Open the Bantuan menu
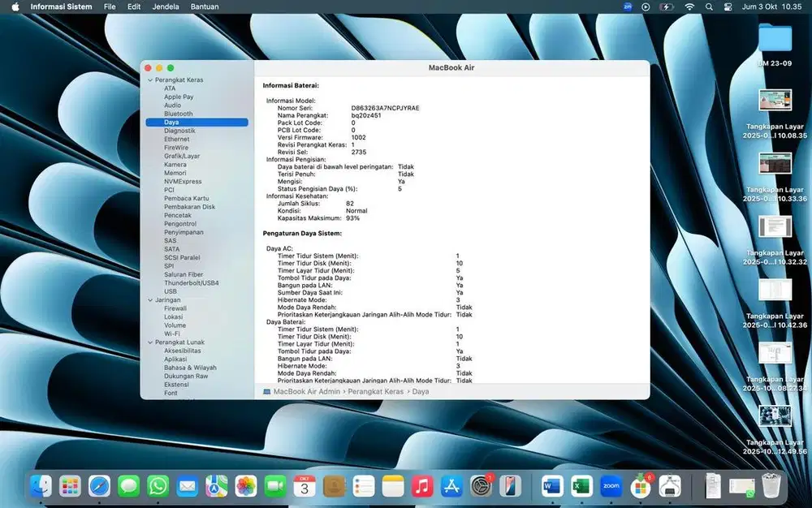This screenshot has height=508, width=812. pos(204,6)
